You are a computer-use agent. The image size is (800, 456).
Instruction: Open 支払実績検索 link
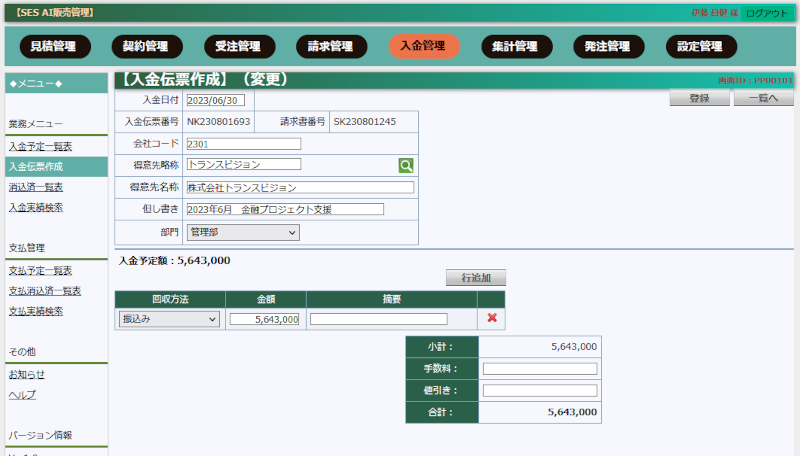click(36, 311)
